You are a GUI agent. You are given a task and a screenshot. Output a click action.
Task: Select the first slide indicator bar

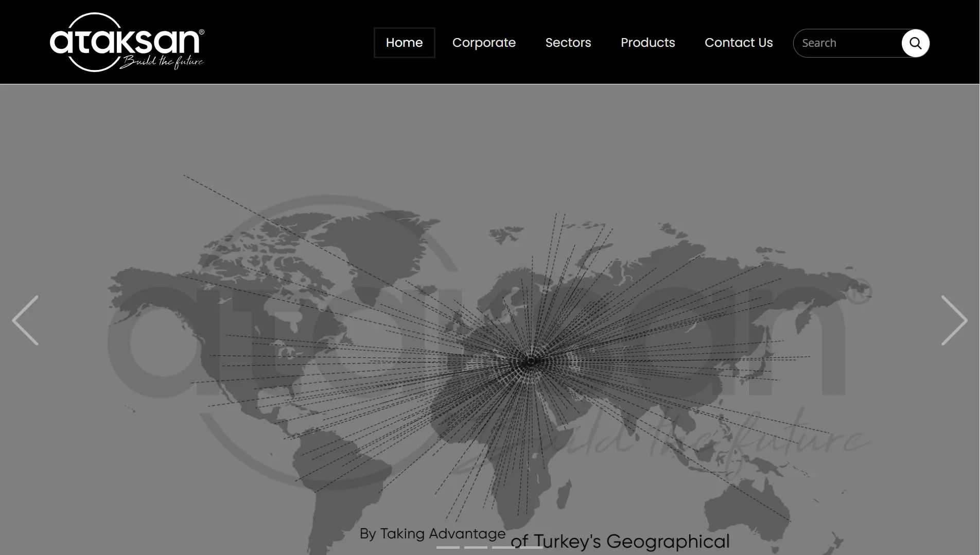[x=448, y=547]
